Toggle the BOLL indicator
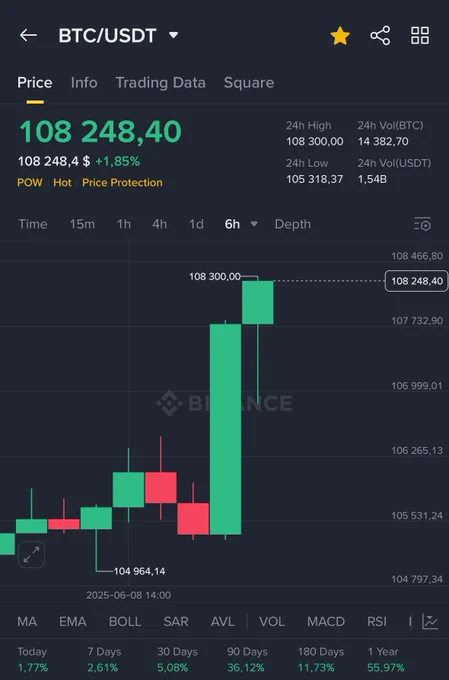449x680 pixels. pyautogui.click(x=125, y=621)
